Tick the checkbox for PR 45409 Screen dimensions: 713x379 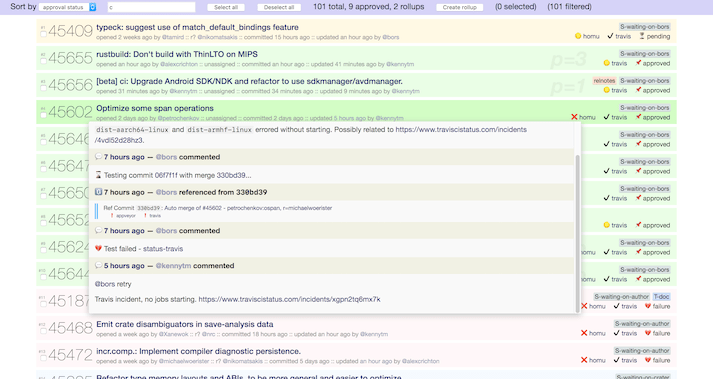pos(44,34)
